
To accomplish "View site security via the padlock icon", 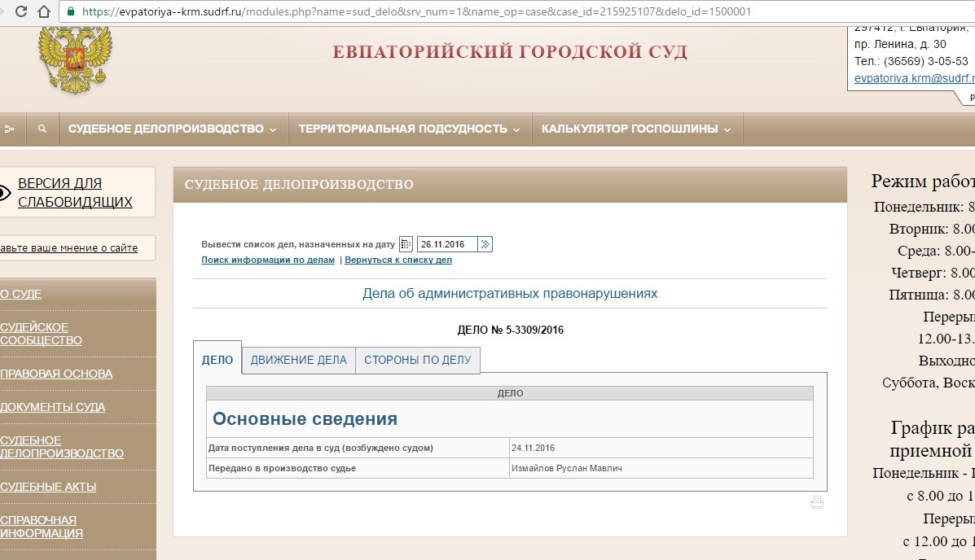I will pyautogui.click(x=70, y=11).
